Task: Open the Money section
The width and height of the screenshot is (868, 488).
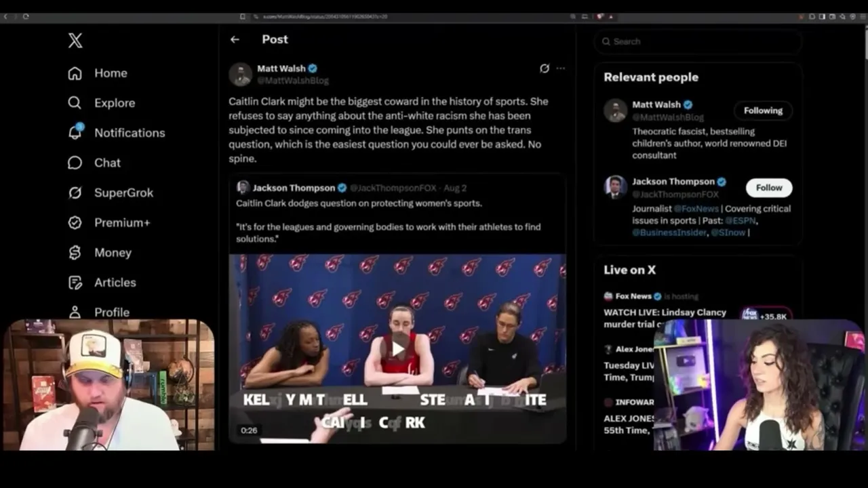Action: click(100, 252)
